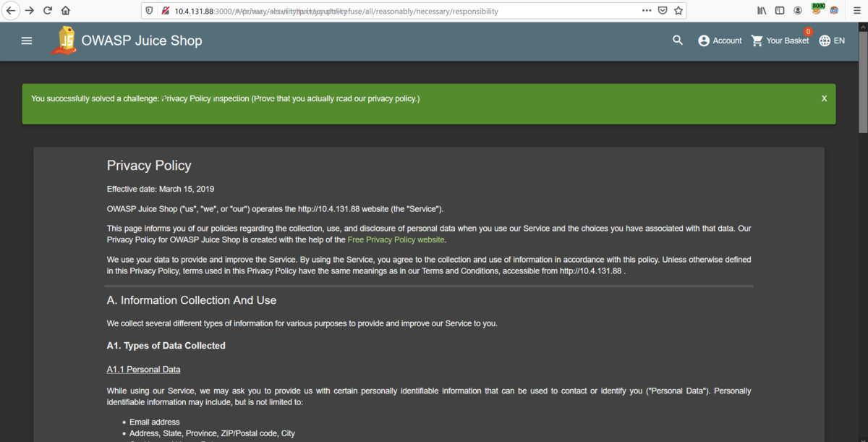The image size is (868, 442).
Task: Open the Firefox hamburger menu
Action: [856, 11]
